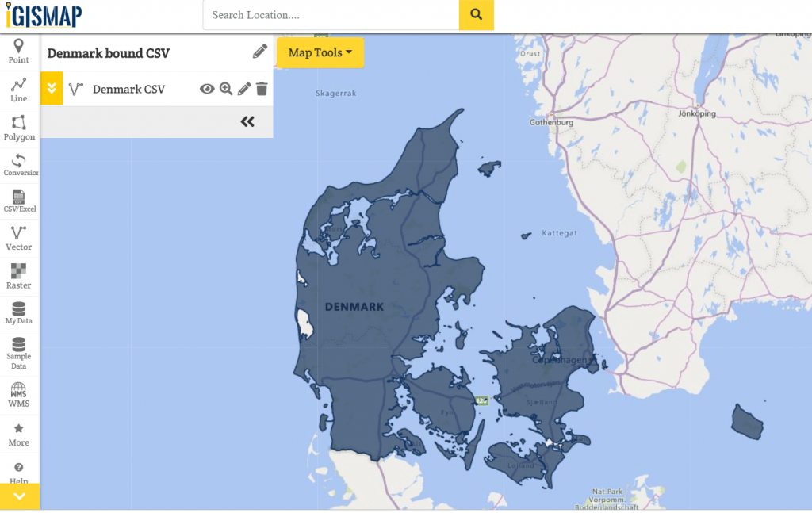Open the CSV/Excel upload tool
Image resolution: width=812 pixels, height=513 pixels.
[x=19, y=201]
